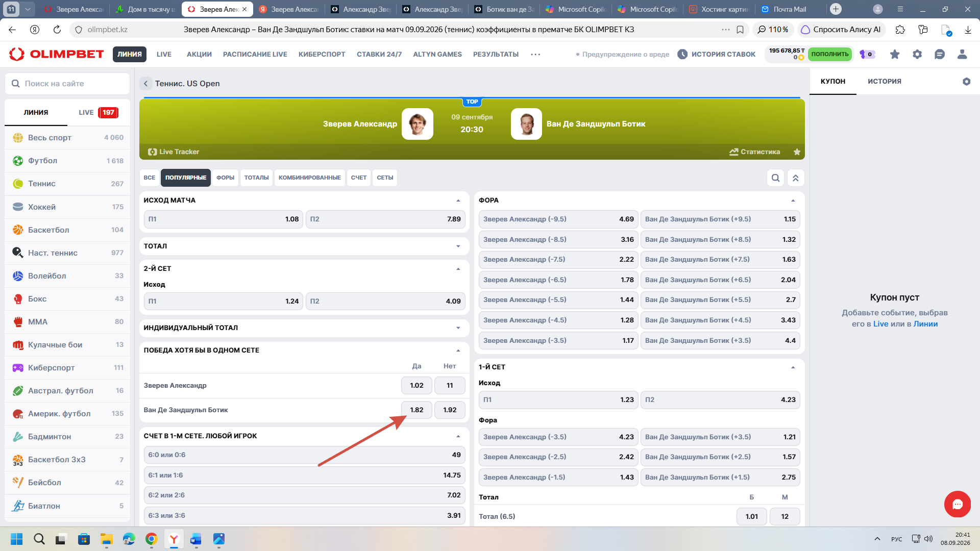Open Live Tracker for the match
The width and height of the screenshot is (980, 551).
[174, 152]
